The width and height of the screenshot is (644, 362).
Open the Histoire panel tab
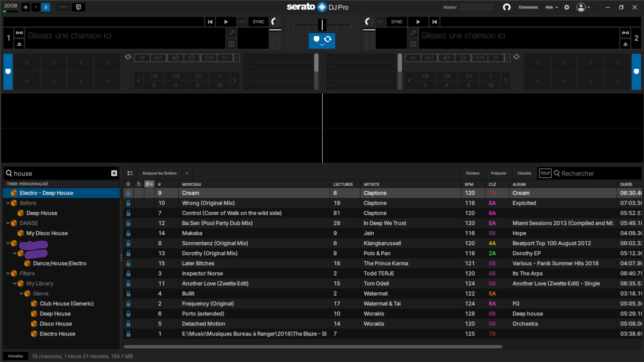524,173
